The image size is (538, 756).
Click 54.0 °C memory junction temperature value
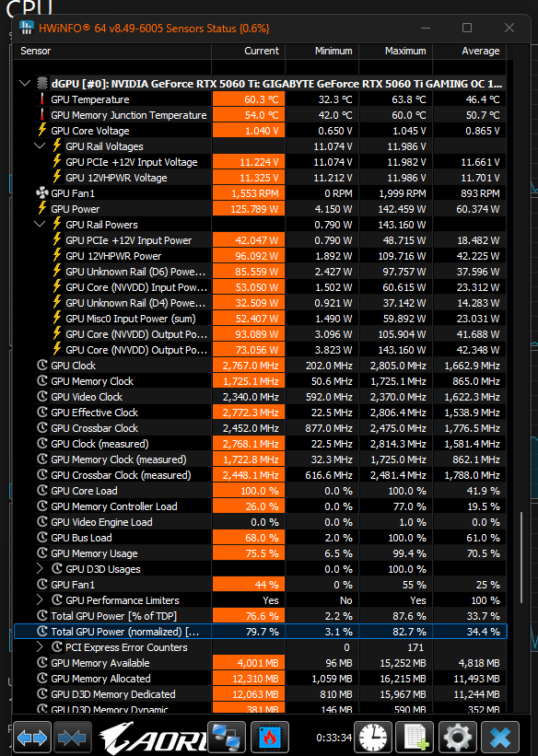click(x=249, y=115)
